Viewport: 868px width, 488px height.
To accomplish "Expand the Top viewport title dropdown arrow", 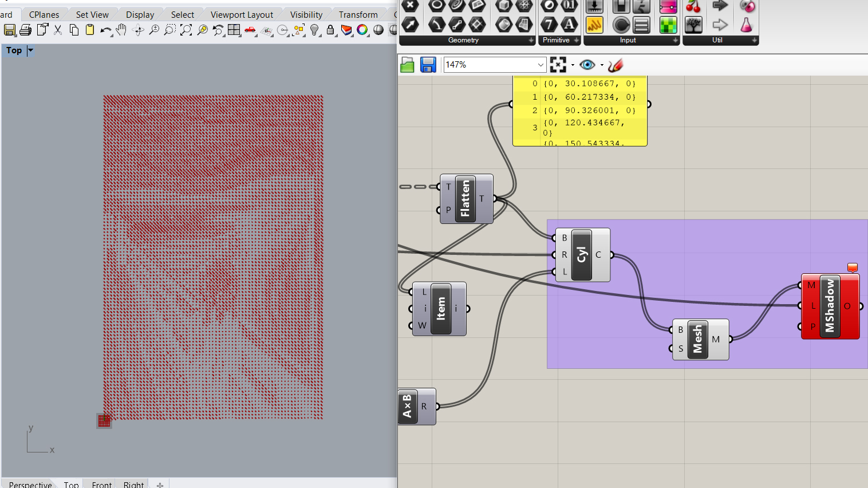I will pos(31,50).
